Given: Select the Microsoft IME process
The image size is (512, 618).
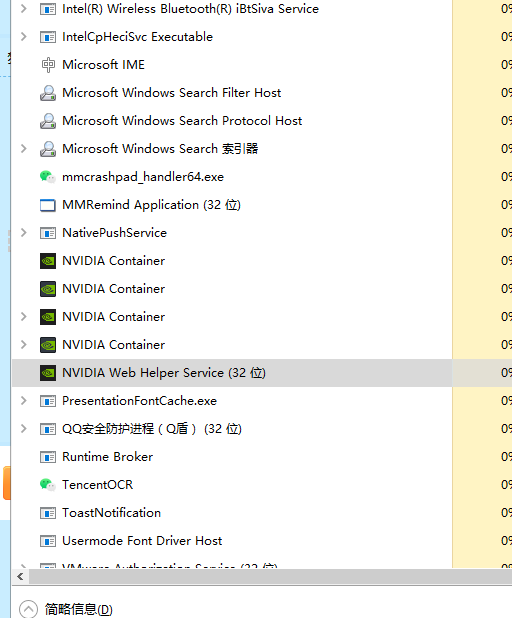Looking at the screenshot, I should point(103,65).
